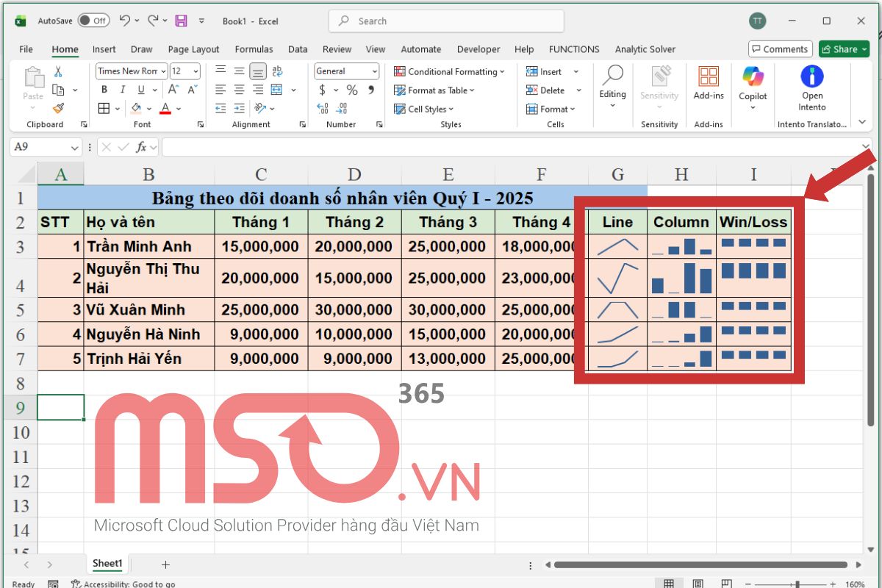Click the Borders icon

coord(104,108)
